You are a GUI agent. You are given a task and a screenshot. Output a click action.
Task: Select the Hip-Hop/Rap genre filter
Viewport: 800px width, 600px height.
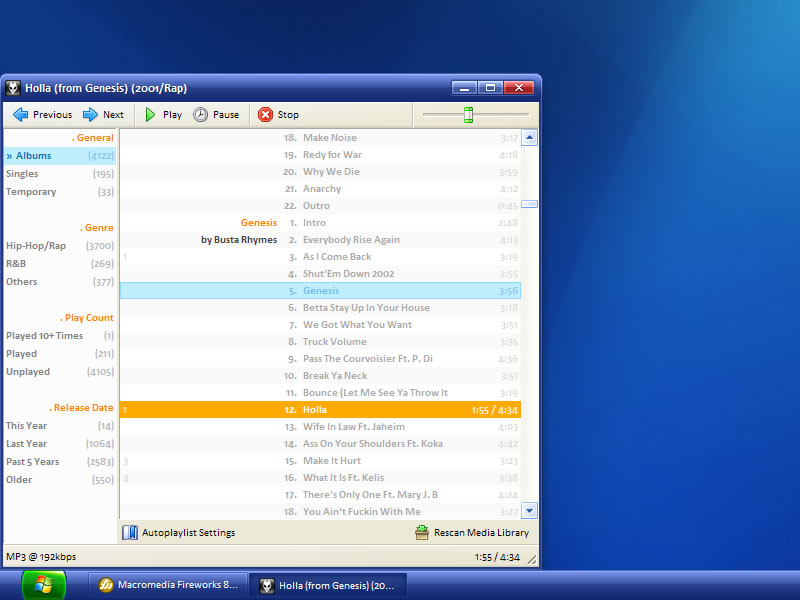tap(36, 246)
